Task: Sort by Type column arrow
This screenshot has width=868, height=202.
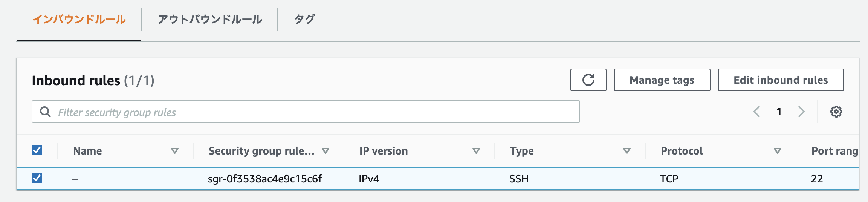Action: click(627, 151)
